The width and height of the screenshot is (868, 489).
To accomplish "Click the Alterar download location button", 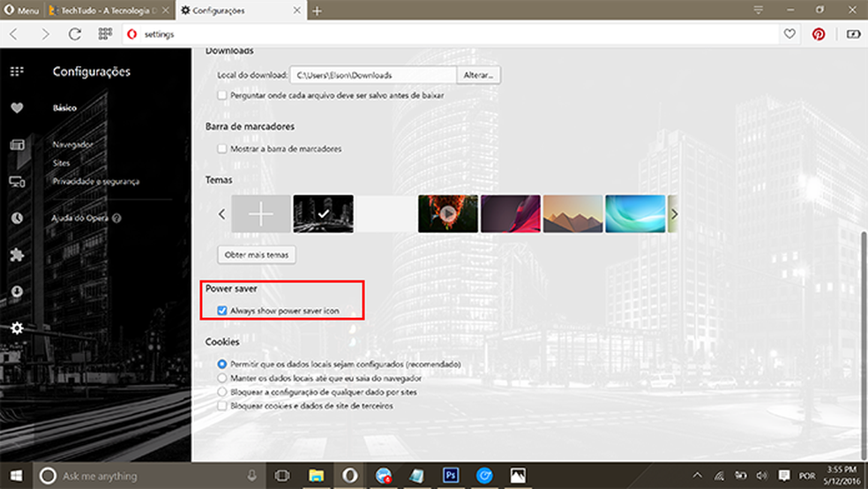I will pos(479,75).
